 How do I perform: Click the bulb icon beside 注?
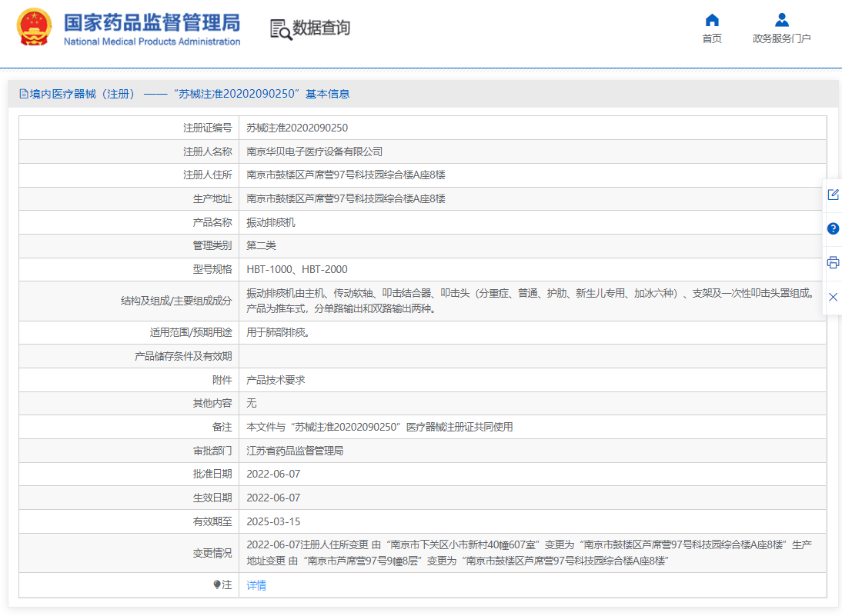[x=217, y=584]
